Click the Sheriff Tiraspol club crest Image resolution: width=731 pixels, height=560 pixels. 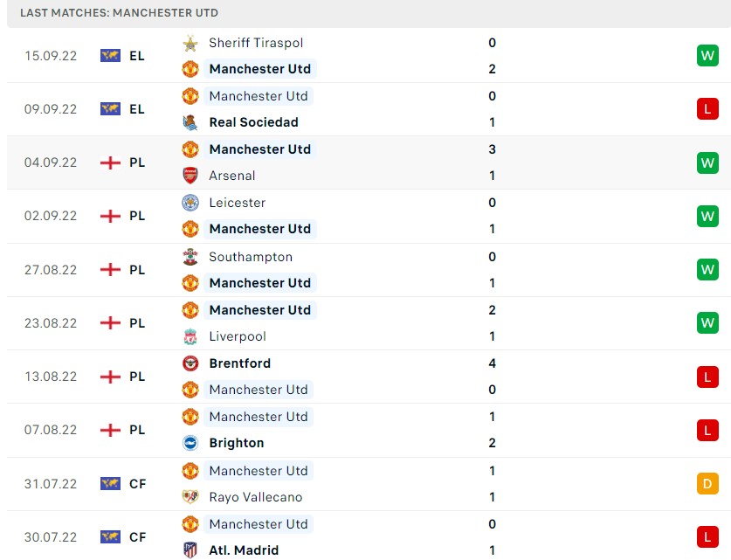click(x=190, y=43)
